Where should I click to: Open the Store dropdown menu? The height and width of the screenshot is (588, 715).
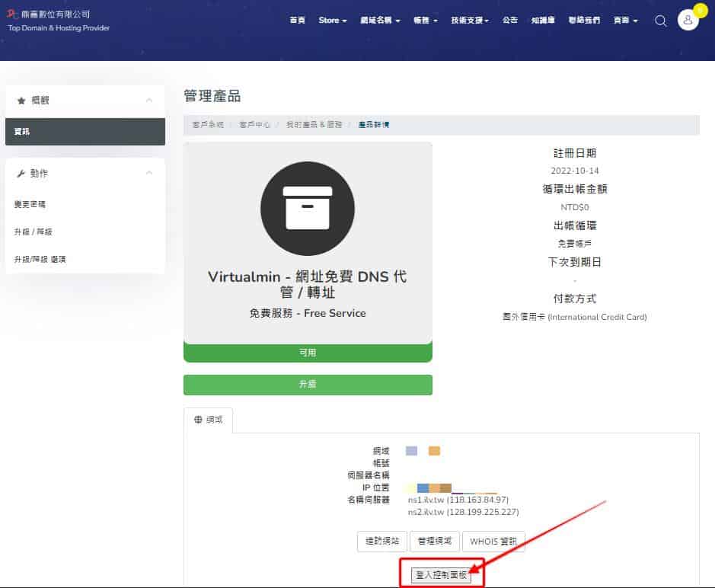[x=332, y=21]
